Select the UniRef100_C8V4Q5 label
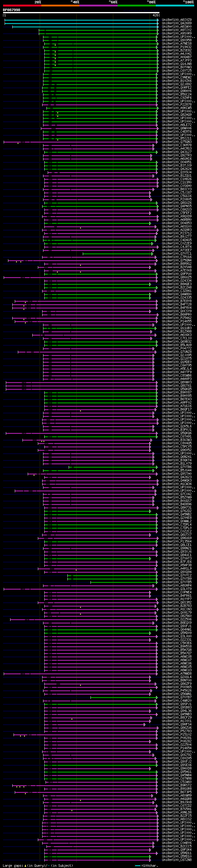197x868 pixels. [x=177, y=443]
